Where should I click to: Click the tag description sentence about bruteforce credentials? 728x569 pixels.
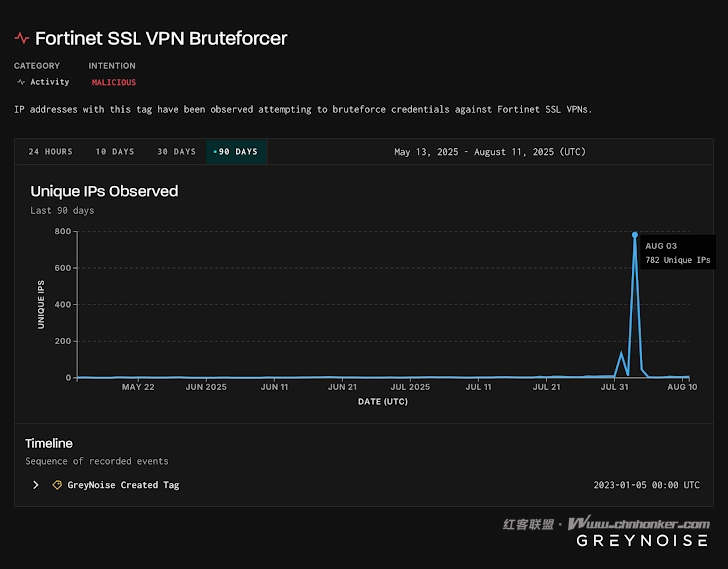(x=303, y=110)
